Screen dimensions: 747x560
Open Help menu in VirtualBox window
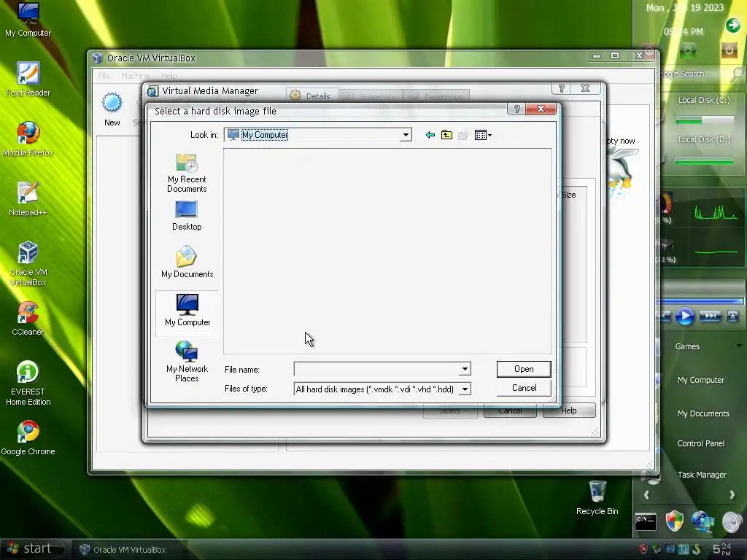coord(169,76)
